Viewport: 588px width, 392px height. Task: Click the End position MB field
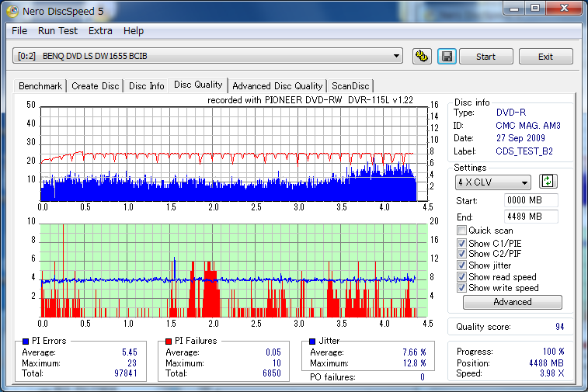click(x=531, y=217)
